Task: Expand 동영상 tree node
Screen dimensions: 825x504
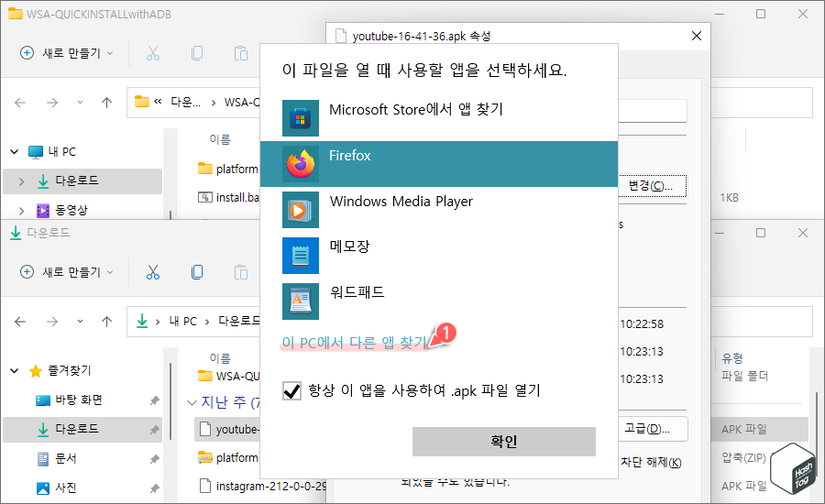Action: click(x=22, y=211)
